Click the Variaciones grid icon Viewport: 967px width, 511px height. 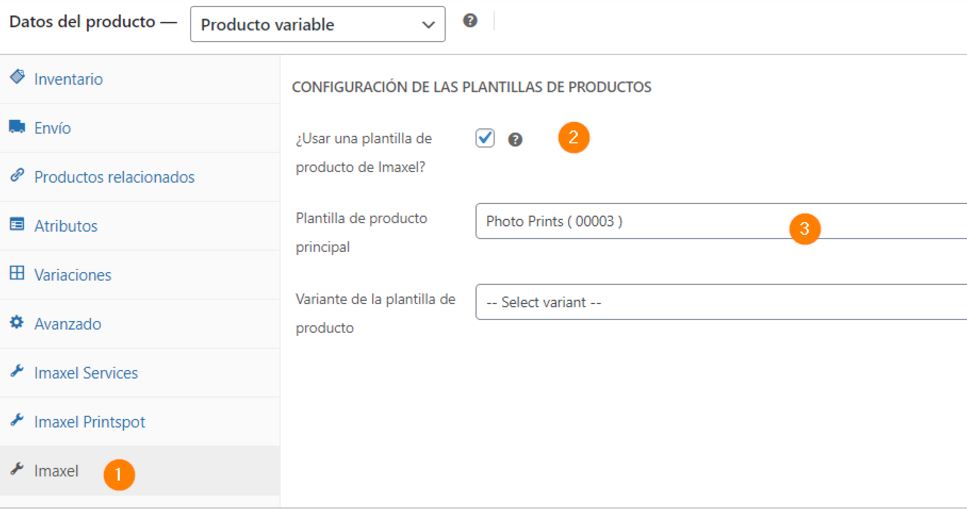pos(17,274)
